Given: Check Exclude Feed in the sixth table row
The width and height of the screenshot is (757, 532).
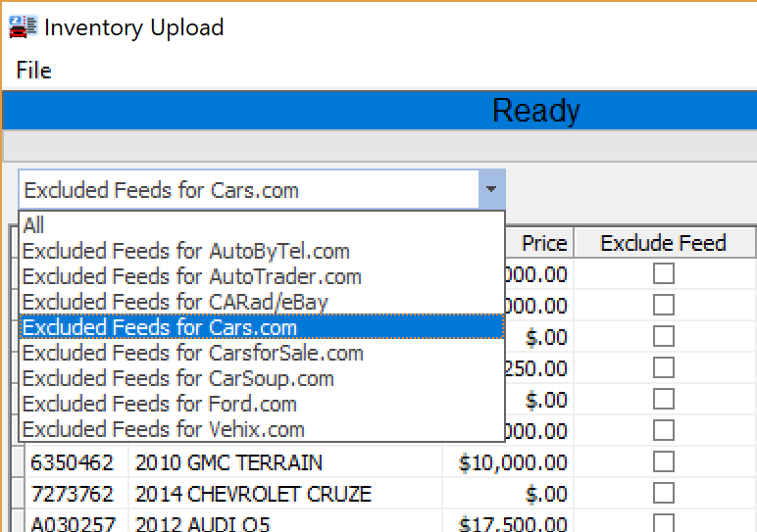Looking at the screenshot, I should click(664, 430).
